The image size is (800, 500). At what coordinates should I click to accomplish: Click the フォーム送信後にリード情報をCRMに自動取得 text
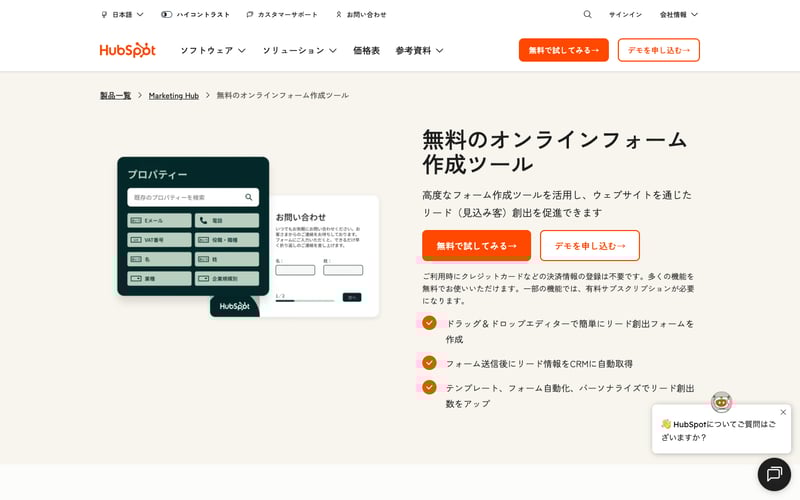[539, 364]
